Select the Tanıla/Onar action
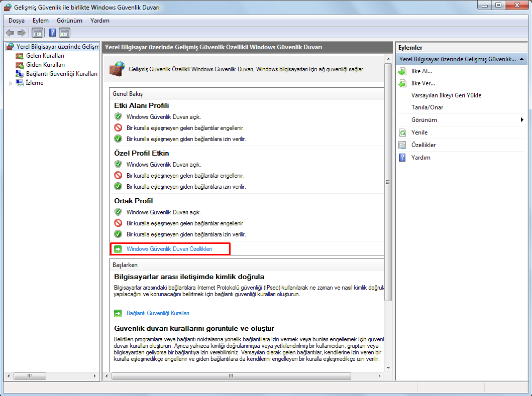 [x=427, y=107]
